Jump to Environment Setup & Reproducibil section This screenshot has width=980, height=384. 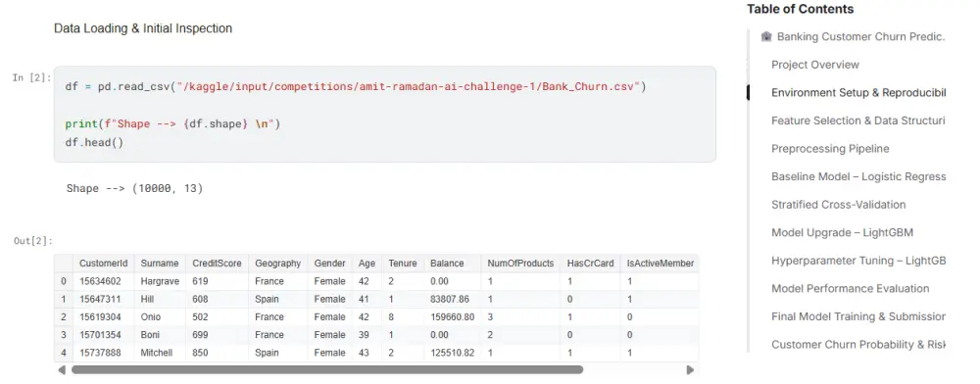pos(858,93)
